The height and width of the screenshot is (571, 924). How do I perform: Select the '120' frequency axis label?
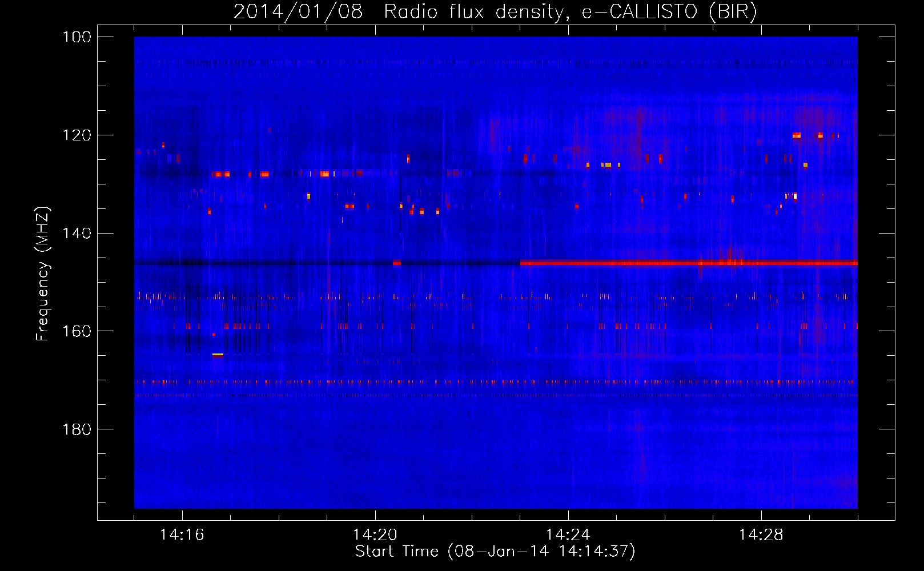click(77, 135)
